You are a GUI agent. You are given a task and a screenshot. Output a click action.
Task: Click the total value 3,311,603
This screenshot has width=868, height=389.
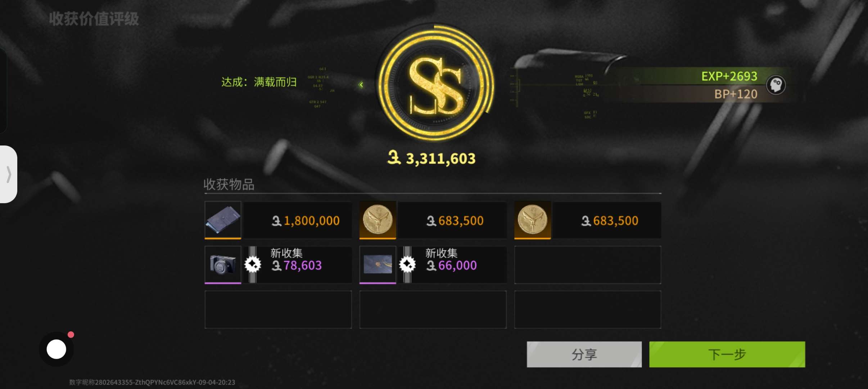(x=431, y=158)
